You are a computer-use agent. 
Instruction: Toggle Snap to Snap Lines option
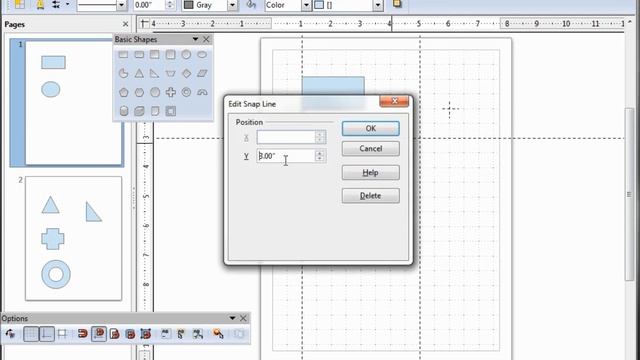click(99, 334)
